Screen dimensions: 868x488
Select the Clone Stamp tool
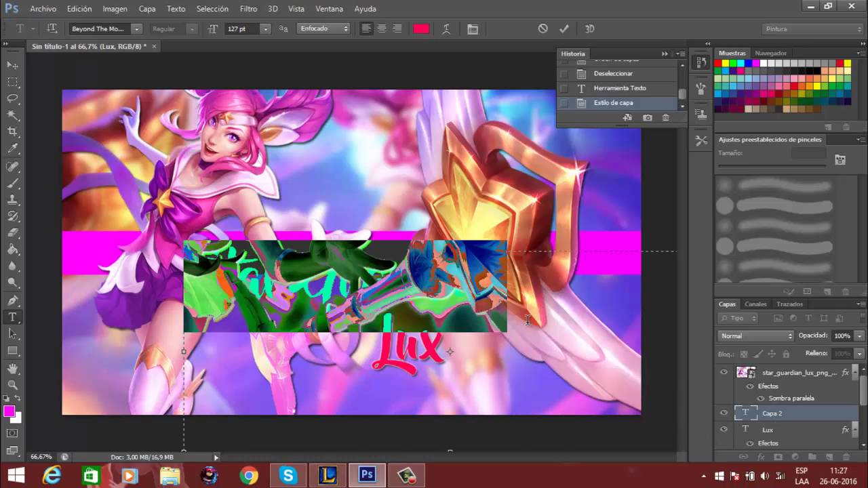(12, 199)
